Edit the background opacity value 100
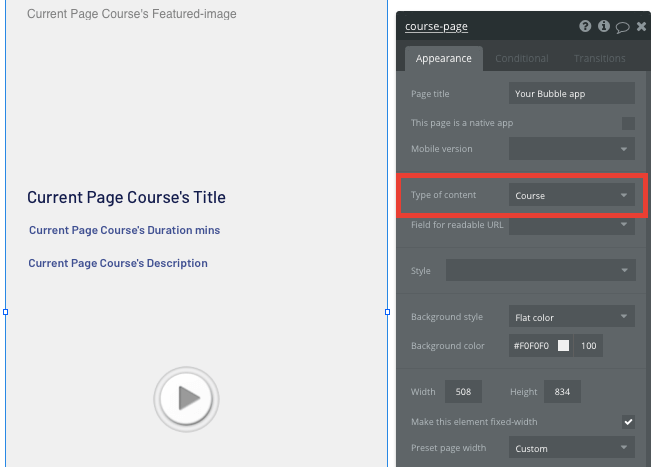651x467 pixels. [588, 345]
